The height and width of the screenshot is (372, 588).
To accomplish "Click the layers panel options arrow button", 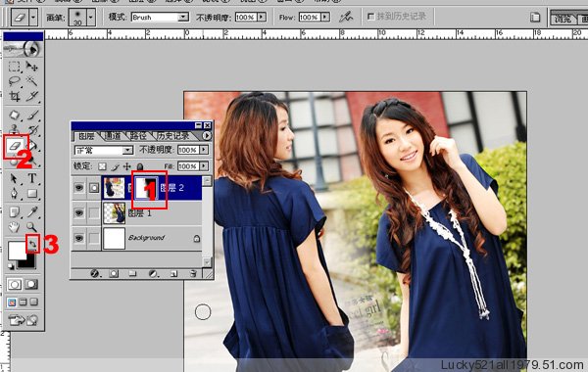I will (207, 136).
